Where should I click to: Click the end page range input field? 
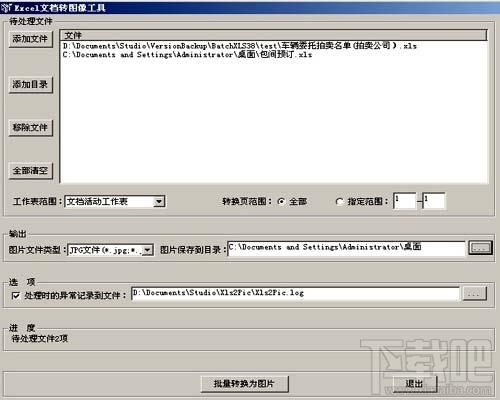pos(434,201)
